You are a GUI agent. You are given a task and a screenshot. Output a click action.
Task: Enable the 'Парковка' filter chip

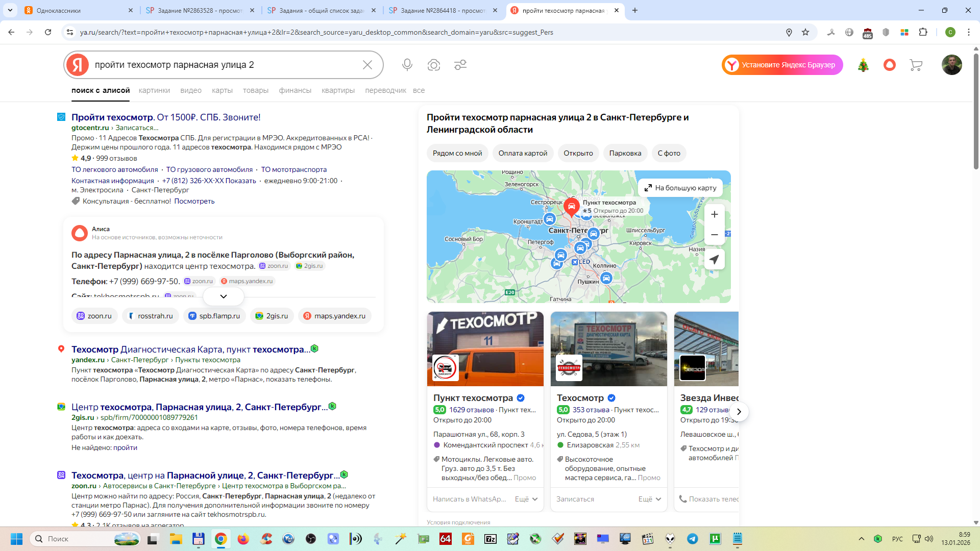point(625,153)
